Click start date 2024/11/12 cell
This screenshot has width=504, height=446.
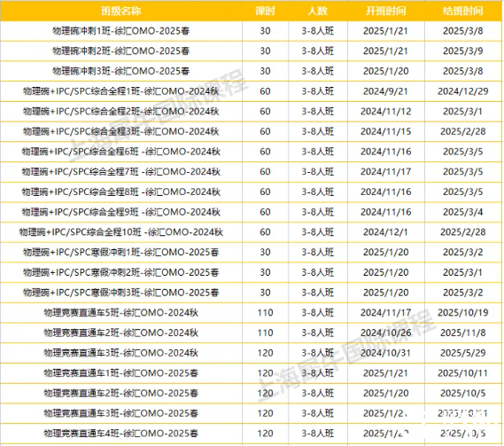click(x=385, y=112)
